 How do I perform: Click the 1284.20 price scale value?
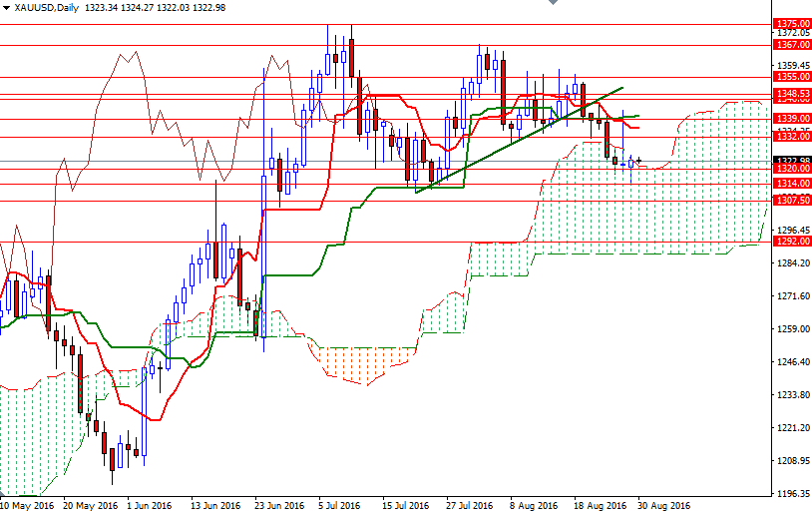(793, 263)
